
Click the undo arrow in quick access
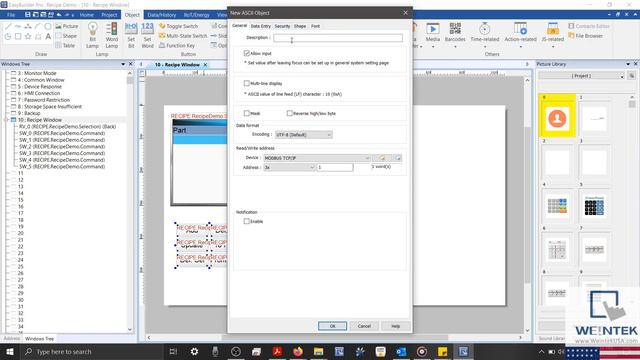[59, 15]
